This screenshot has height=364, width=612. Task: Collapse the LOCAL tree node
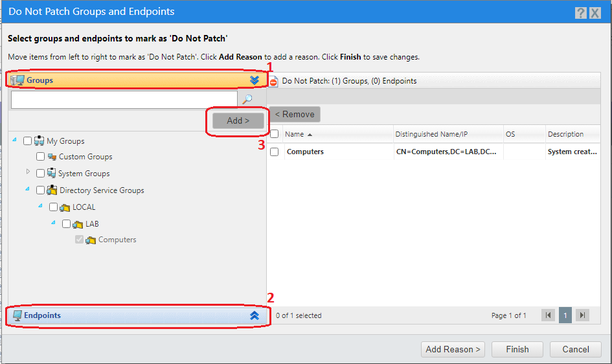pyautogui.click(x=40, y=205)
